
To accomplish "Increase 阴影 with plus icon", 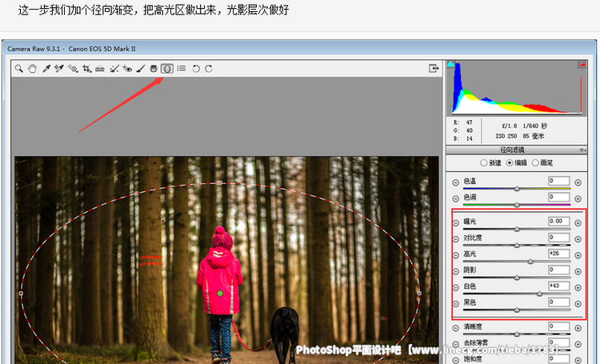I will coord(578,271).
